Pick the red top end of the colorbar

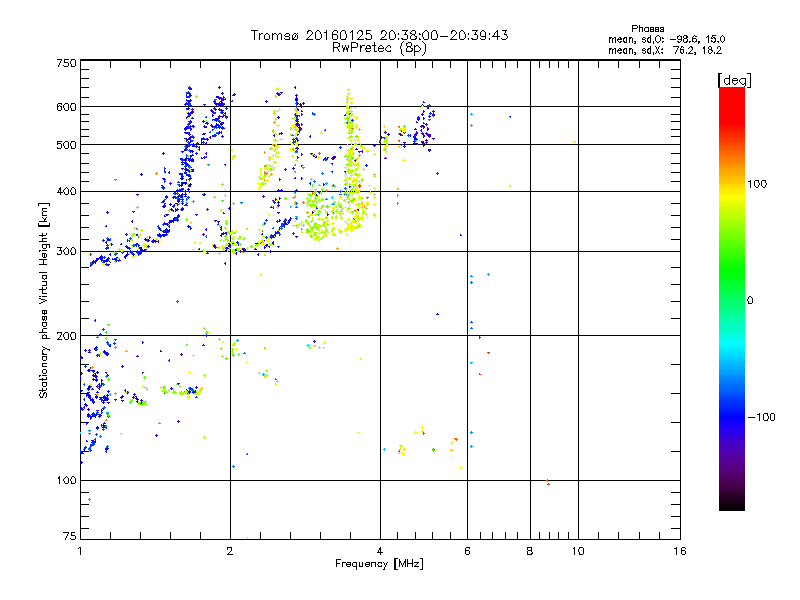pyautogui.click(x=731, y=93)
